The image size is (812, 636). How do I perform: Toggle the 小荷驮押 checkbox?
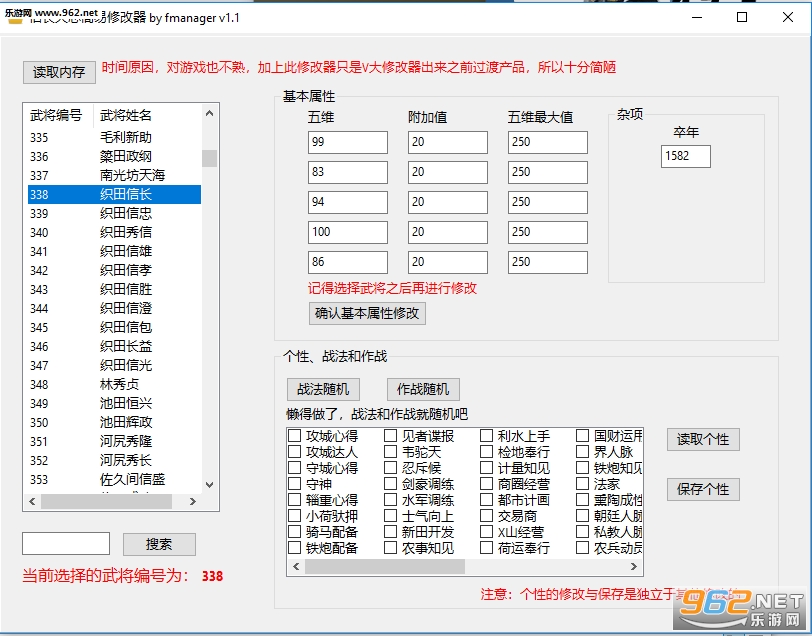tap(295, 516)
